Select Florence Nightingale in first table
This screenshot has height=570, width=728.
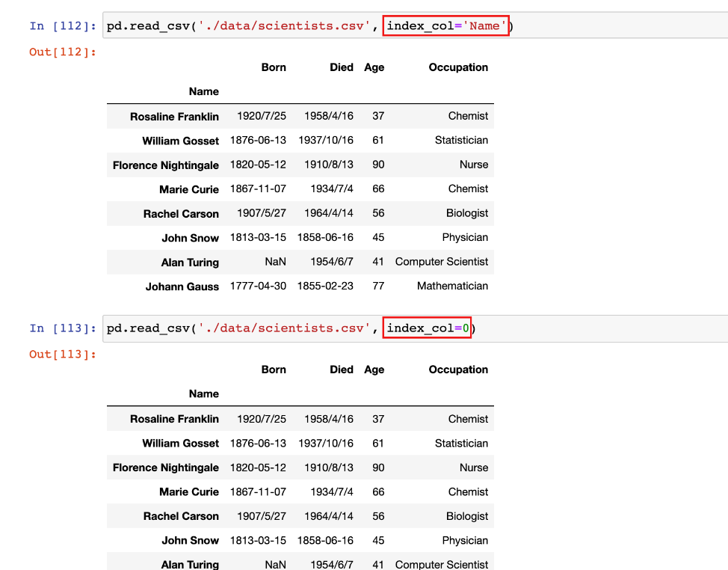166,165
